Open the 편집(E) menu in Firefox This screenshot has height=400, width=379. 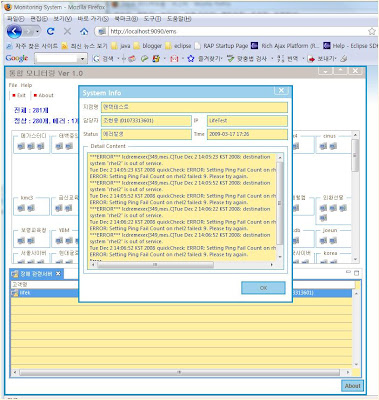[39, 19]
